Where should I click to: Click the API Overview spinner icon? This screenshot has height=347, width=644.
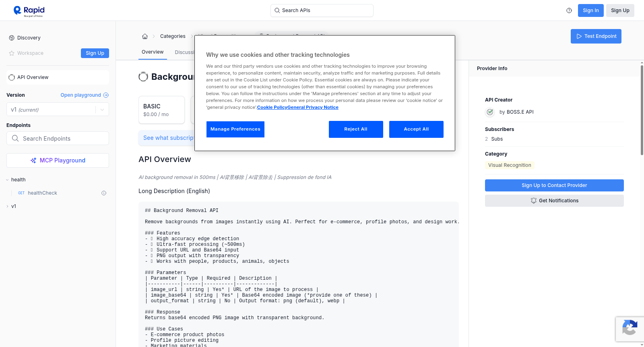[x=12, y=77]
